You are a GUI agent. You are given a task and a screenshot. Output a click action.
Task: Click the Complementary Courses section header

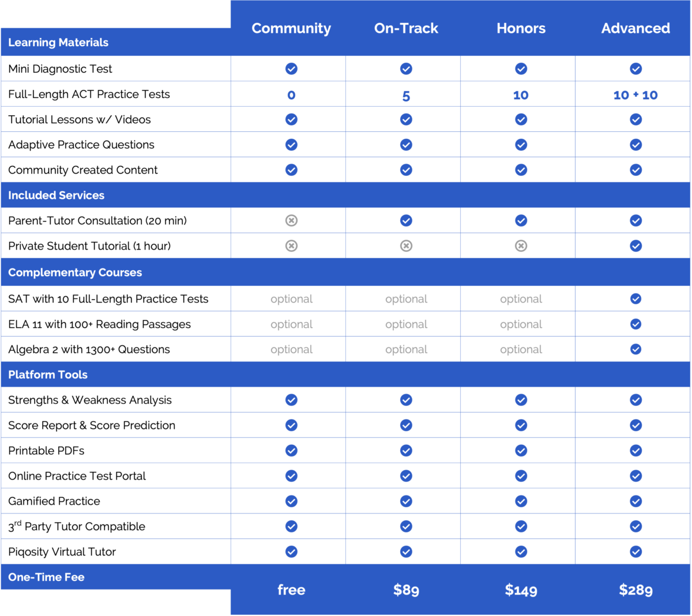pos(75,273)
